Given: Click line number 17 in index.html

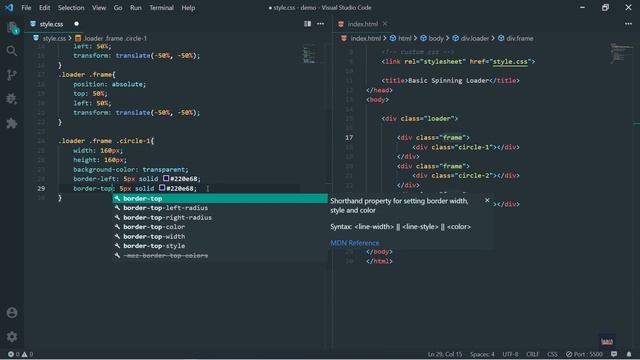Looking at the screenshot, I should pyautogui.click(x=349, y=138).
